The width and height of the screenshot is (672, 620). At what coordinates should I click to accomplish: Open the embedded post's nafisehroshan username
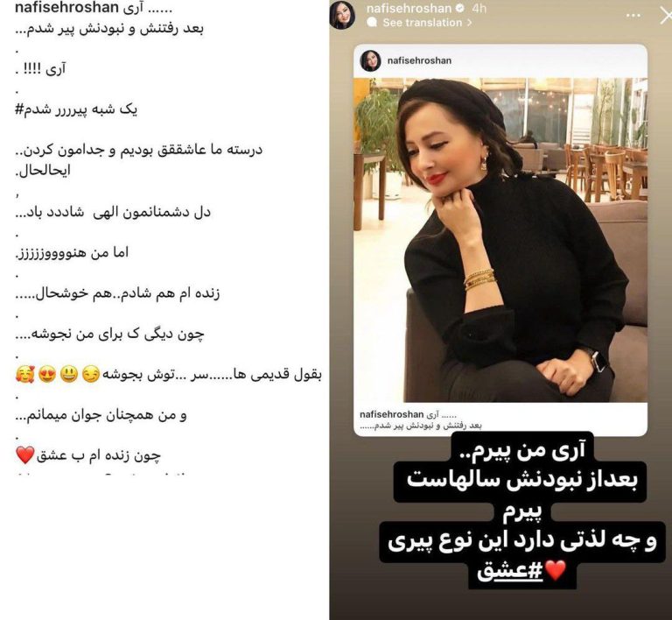(419, 60)
